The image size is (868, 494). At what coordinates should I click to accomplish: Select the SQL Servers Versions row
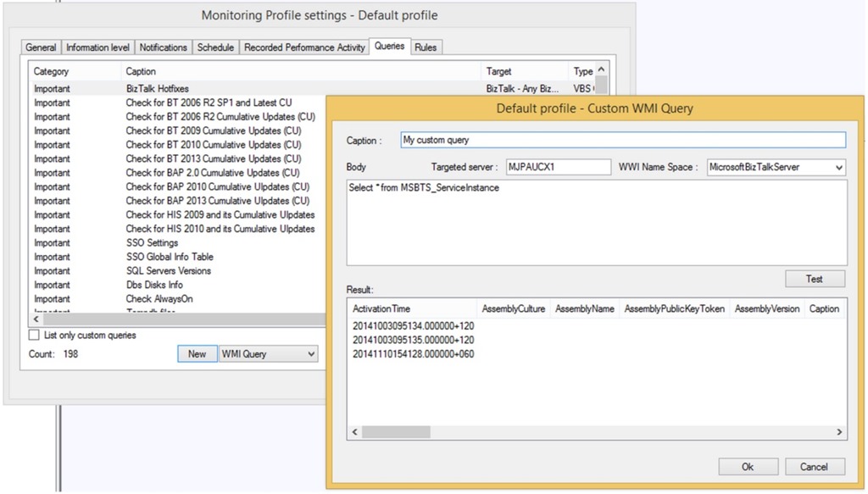[x=178, y=271]
